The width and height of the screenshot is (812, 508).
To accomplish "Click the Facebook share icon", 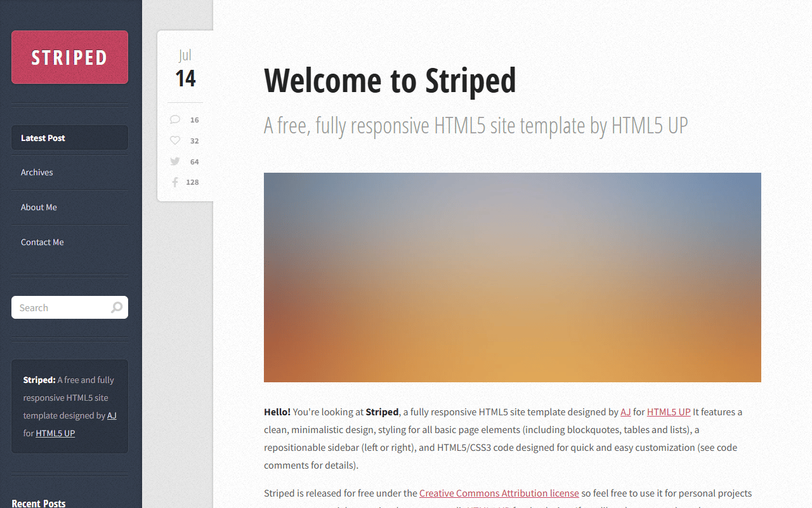I will pos(175,182).
